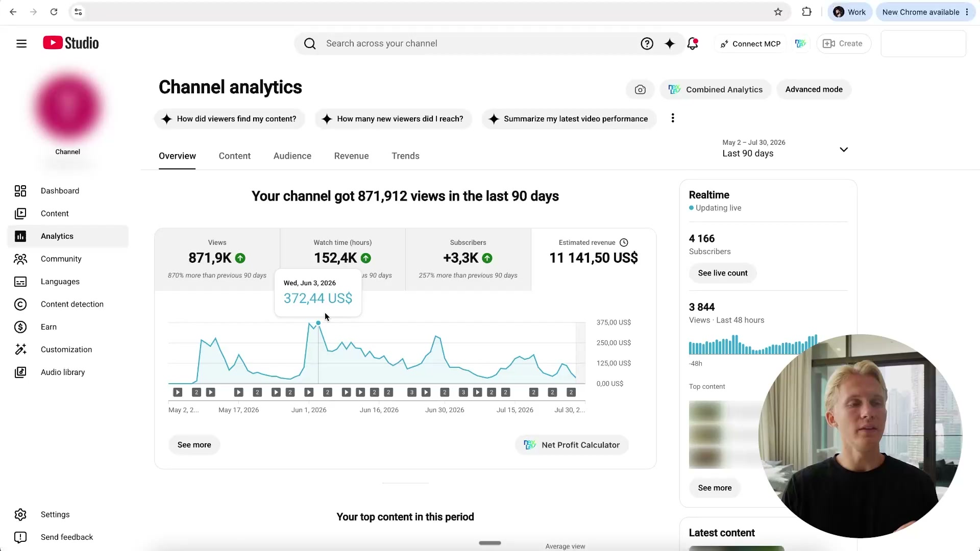
Task: Click See more below the revenue chart
Action: click(194, 445)
